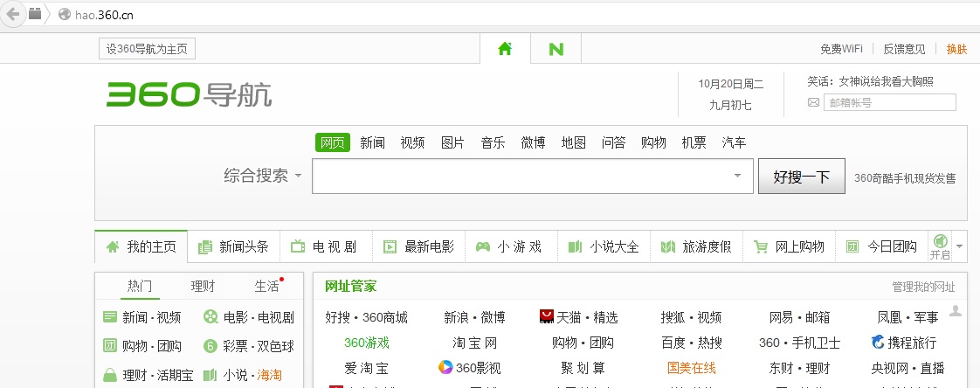Click the 新闻·视频 sidebar icon
The width and height of the screenshot is (980, 388).
110,317
